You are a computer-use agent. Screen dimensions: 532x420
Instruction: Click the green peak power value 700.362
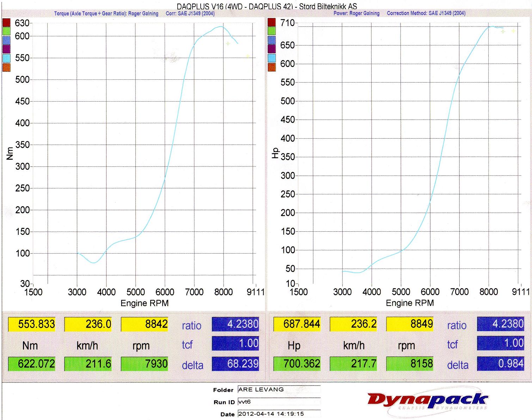click(x=297, y=364)
